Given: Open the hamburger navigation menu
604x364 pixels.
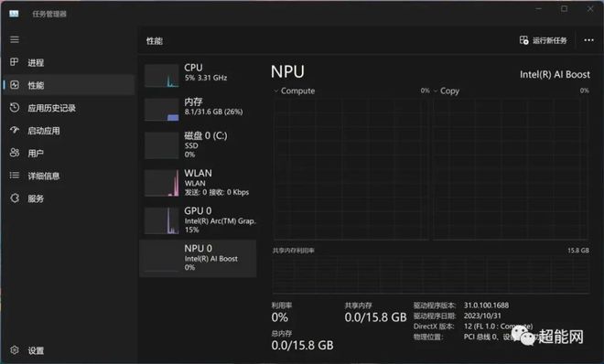Looking at the screenshot, I should 15,39.
